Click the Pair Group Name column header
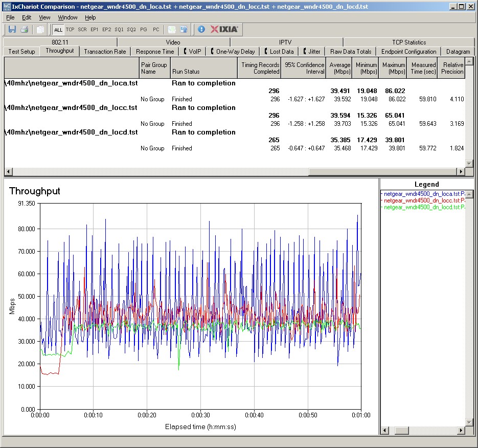The width and height of the screenshot is (478, 448). [154, 68]
